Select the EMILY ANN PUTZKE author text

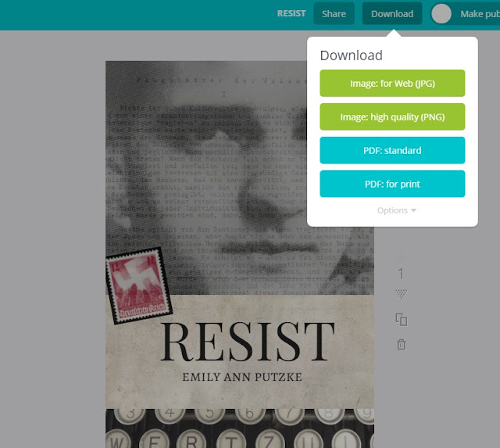tap(242, 377)
